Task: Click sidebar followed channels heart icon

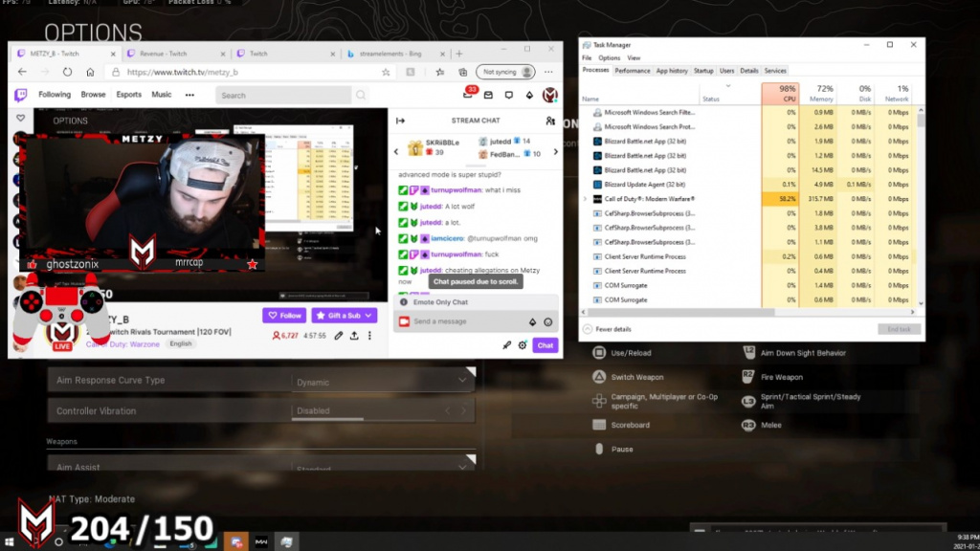Action: (x=21, y=118)
